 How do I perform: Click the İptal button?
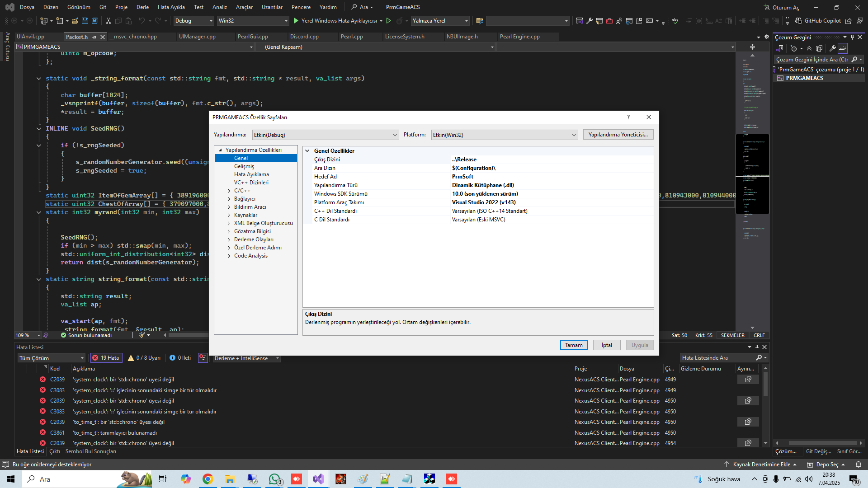607,345
